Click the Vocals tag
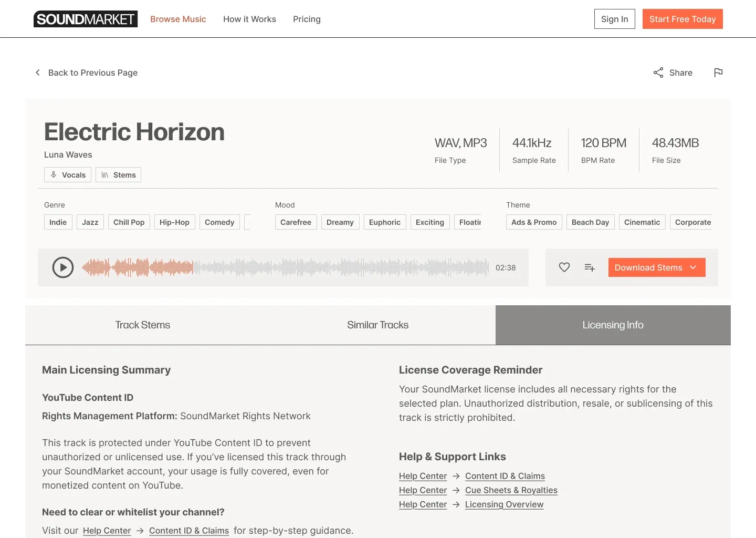This screenshot has width=756, height=538. pos(68,175)
